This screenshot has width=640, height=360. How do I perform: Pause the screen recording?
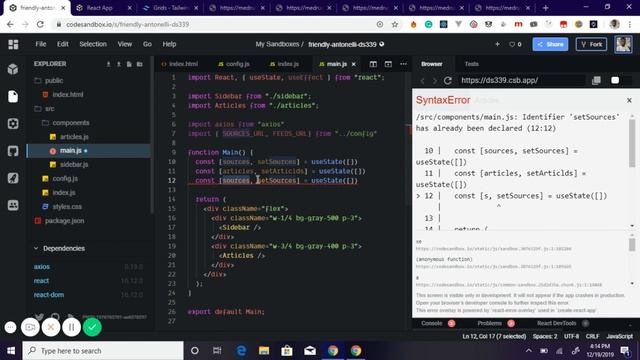click(71, 327)
